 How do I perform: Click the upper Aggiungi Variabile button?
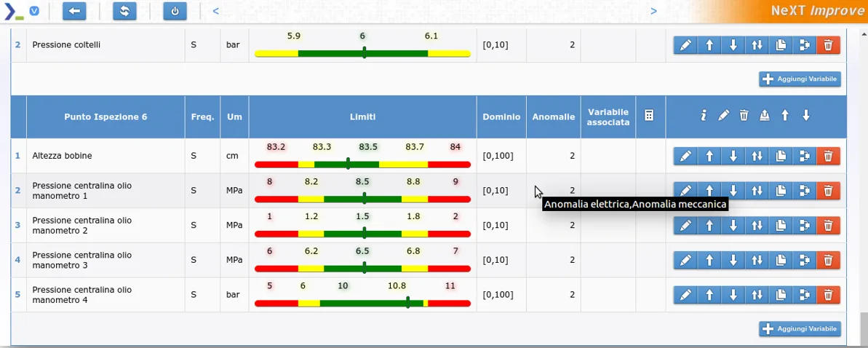(x=800, y=79)
